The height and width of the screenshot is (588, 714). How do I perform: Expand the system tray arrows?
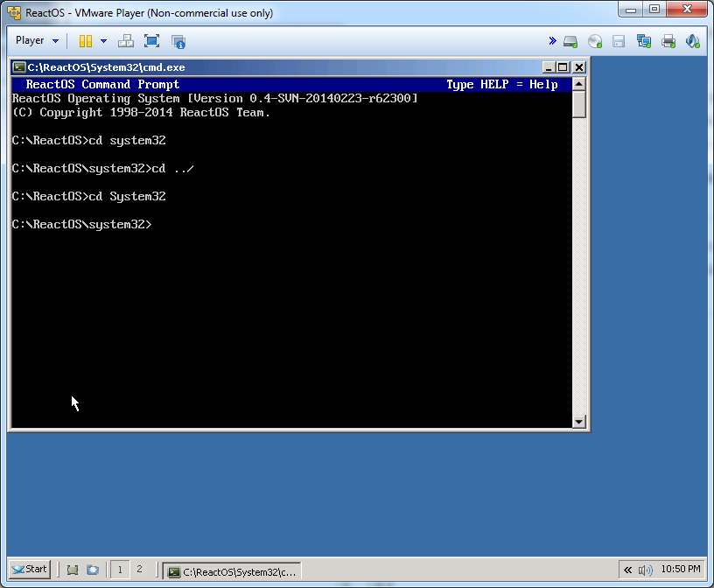pyautogui.click(x=628, y=570)
